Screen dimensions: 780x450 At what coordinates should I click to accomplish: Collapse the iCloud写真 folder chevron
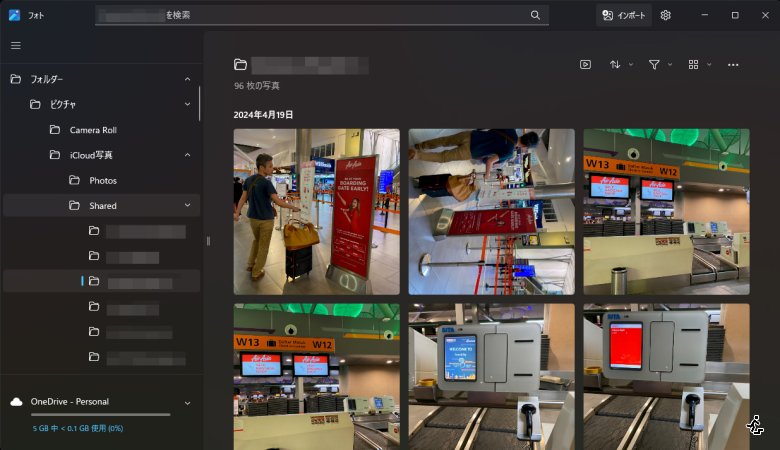pos(187,155)
